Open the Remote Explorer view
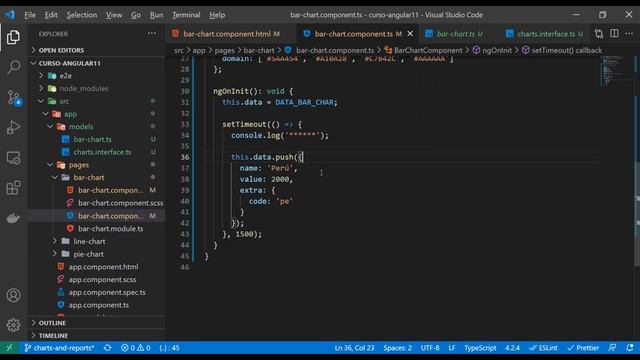This screenshot has width=640, height=360. (13, 158)
